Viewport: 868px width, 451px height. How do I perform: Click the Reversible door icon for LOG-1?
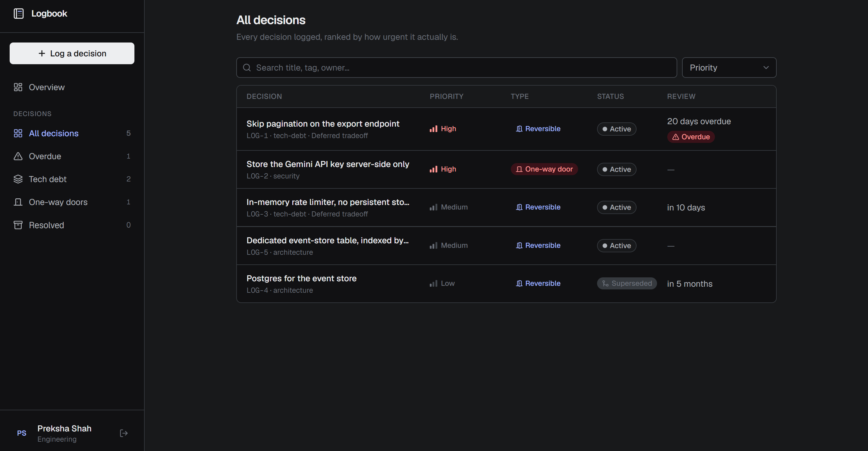click(x=519, y=129)
